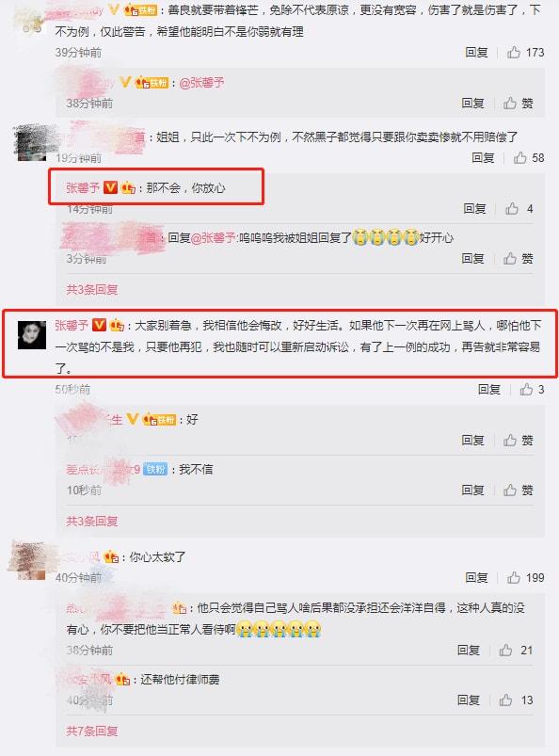
Task: Click thumbs-up on comment with 58 likes
Action: 520,157
